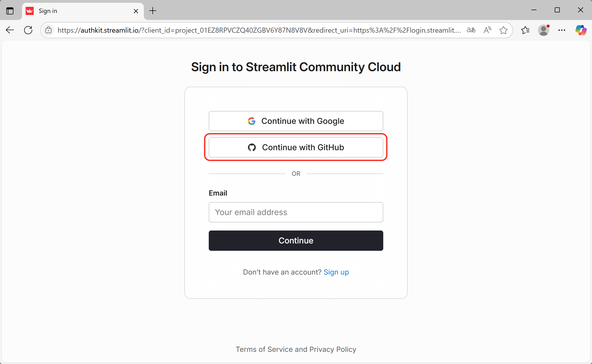Follow the Sign up link

(x=336, y=272)
